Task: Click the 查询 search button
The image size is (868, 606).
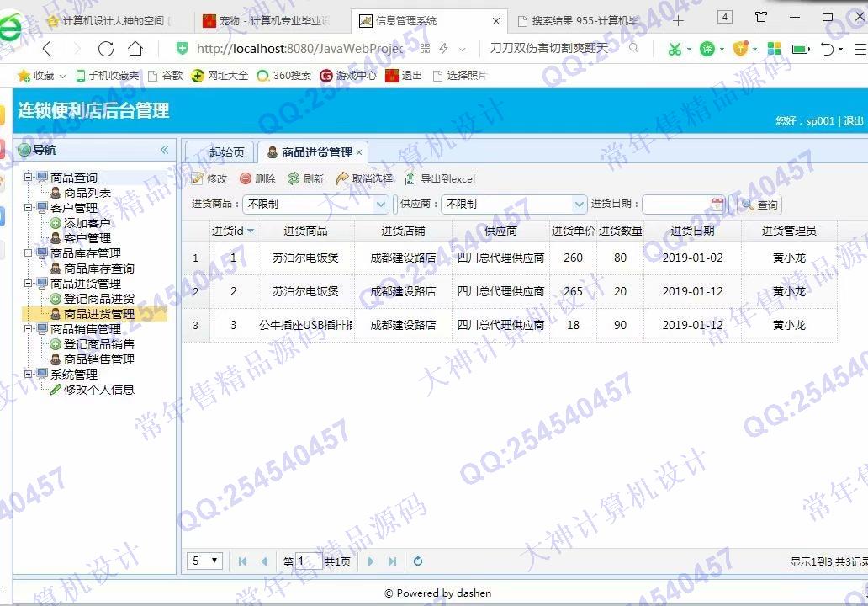Action: (x=759, y=205)
